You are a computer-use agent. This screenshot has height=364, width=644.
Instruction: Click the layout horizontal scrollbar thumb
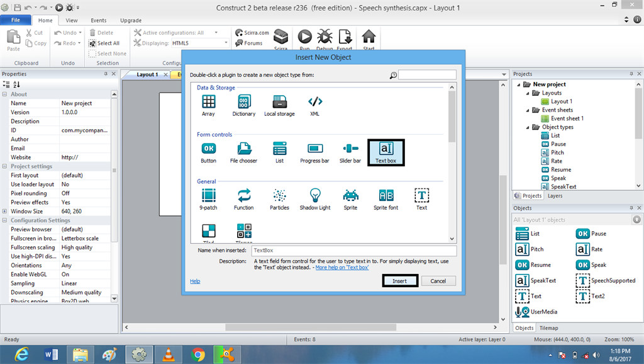point(311,327)
